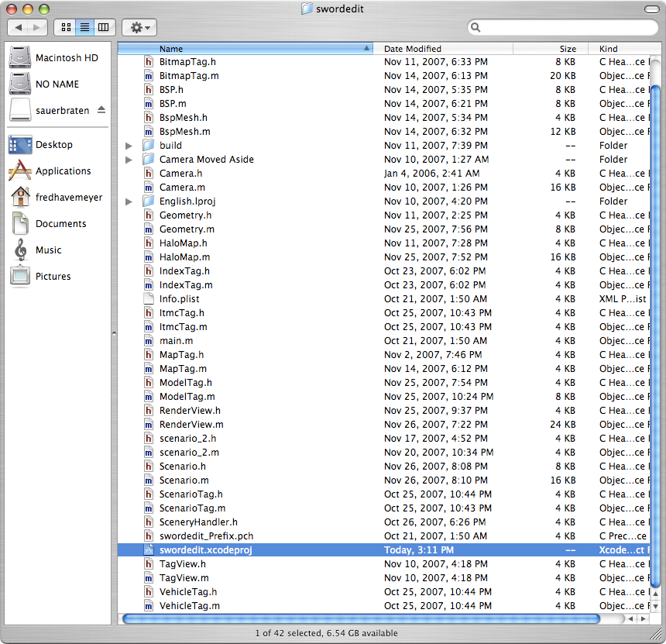Viewport: 666px width, 644px height.
Task: Select BspMesh.m file name
Action: tap(185, 131)
